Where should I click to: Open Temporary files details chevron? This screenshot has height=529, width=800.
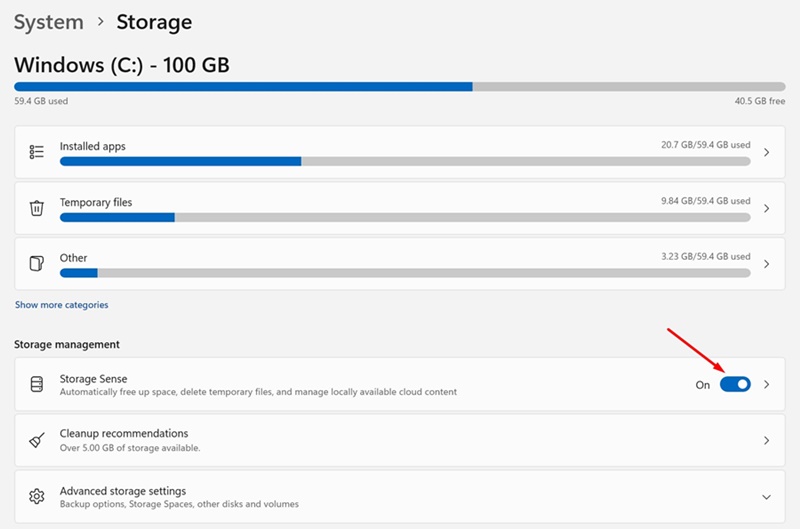[766, 208]
